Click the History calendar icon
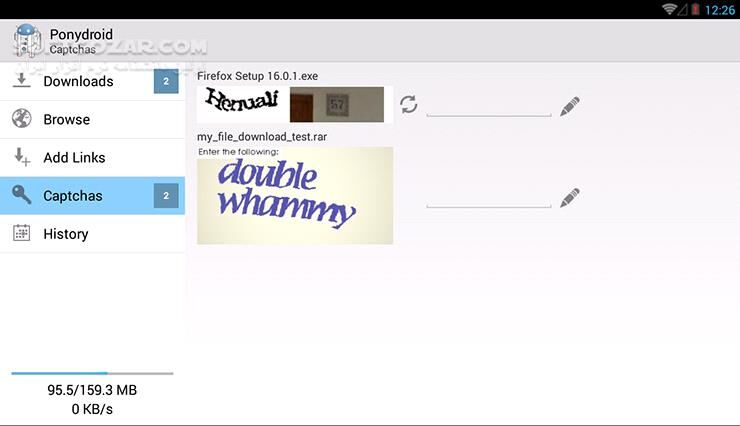Image resolution: width=740 pixels, height=426 pixels. click(21, 233)
